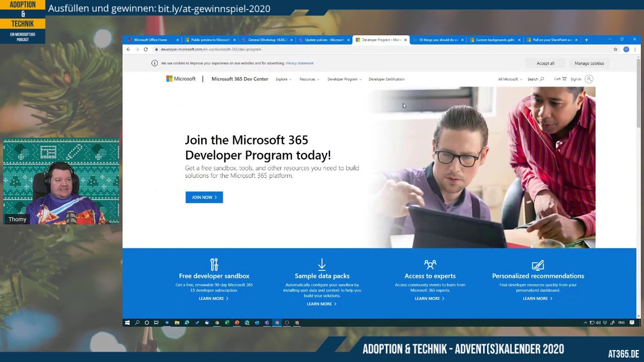The width and height of the screenshot is (644, 362).
Task: Expand the All Microsoft menu
Action: click(x=510, y=79)
